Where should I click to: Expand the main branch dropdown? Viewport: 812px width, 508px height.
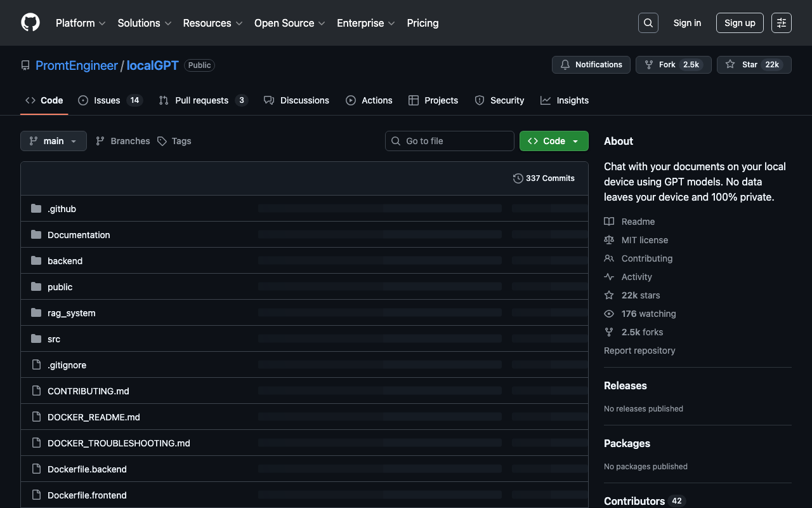tap(53, 141)
